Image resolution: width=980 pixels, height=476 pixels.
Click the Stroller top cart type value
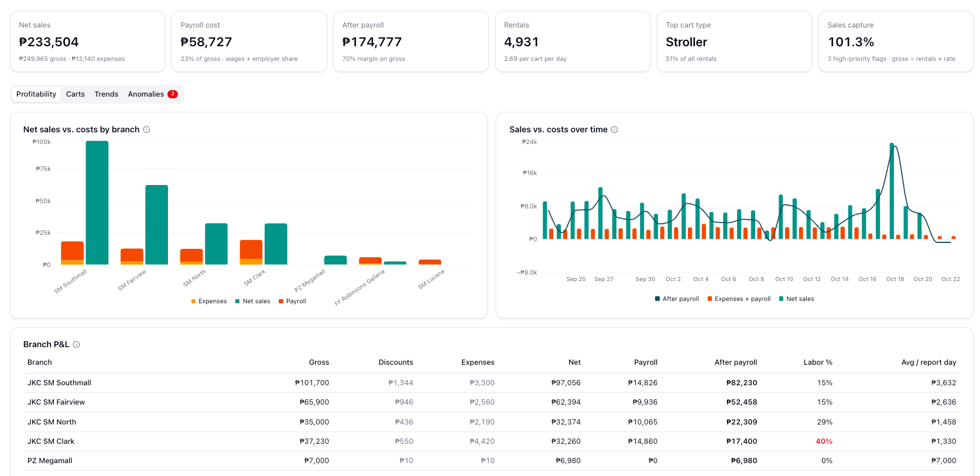pyautogui.click(x=686, y=42)
